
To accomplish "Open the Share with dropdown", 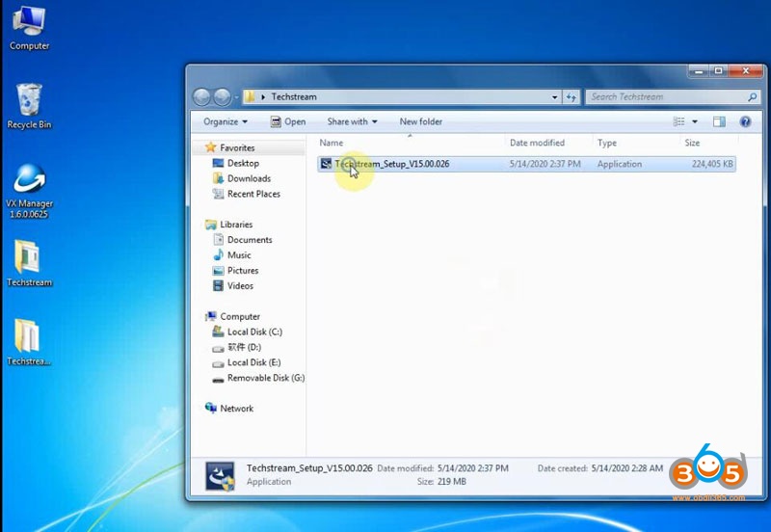I will (352, 121).
